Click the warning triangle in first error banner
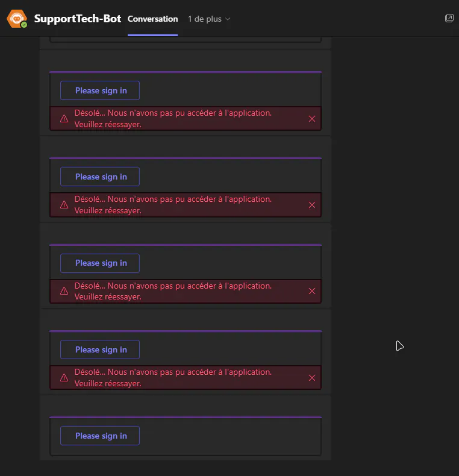 tap(64, 119)
